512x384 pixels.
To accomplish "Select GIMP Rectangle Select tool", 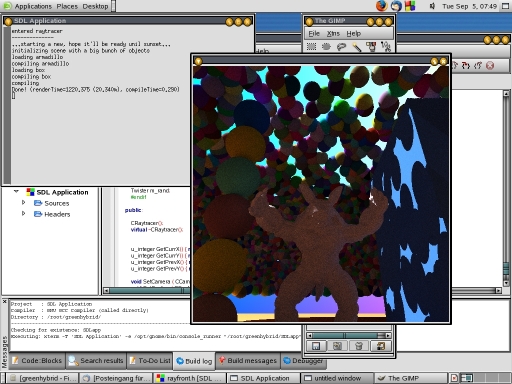I will point(311,47).
